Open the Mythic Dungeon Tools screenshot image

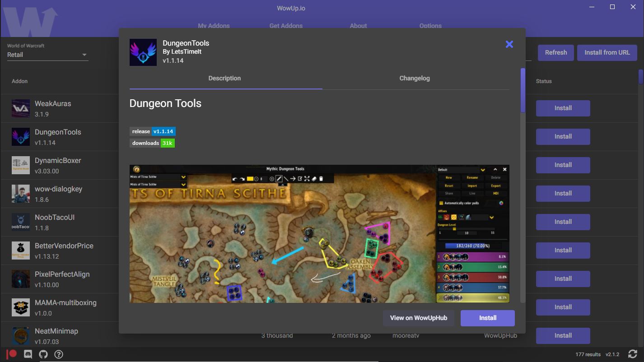point(319,234)
